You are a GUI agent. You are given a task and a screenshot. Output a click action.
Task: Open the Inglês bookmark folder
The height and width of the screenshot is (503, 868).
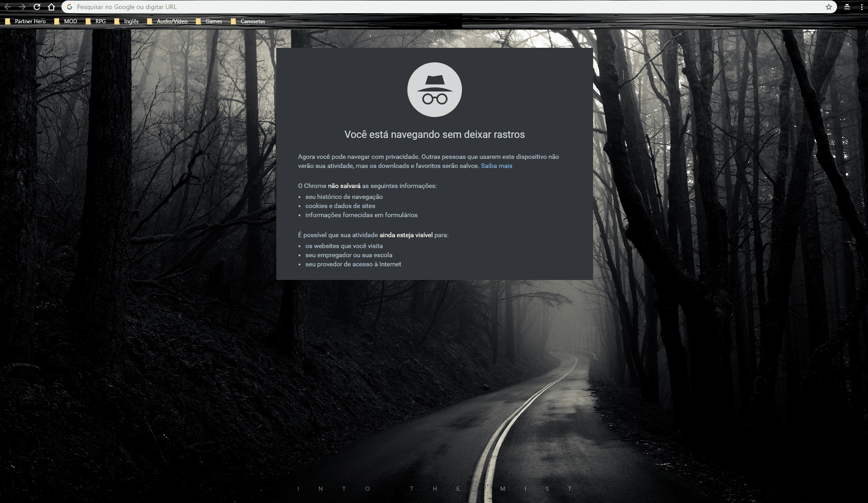pos(126,21)
